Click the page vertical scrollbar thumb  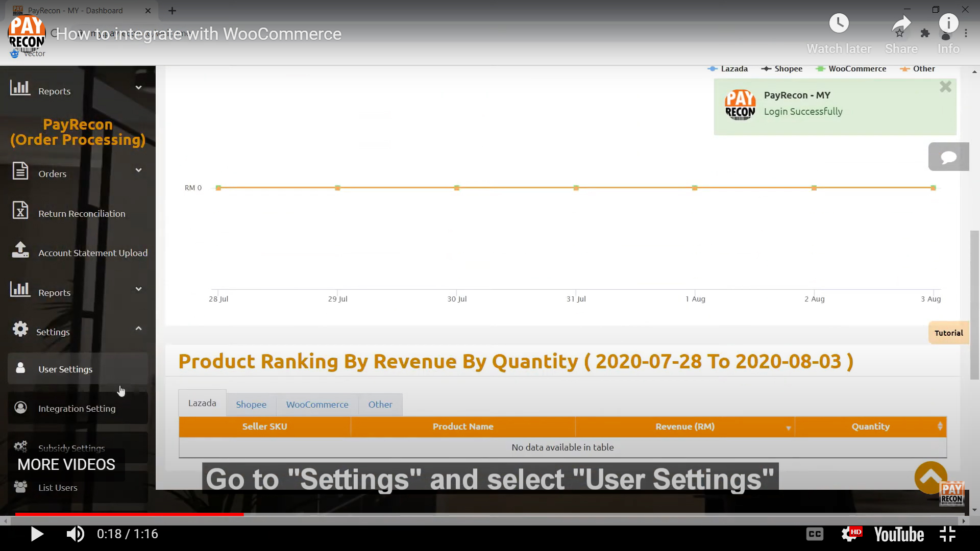click(974, 305)
